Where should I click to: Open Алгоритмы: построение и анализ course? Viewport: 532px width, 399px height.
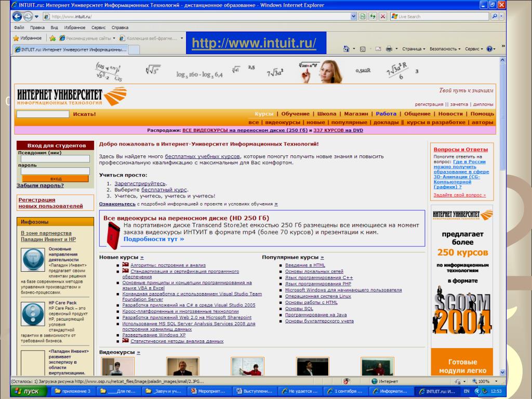tap(168, 265)
